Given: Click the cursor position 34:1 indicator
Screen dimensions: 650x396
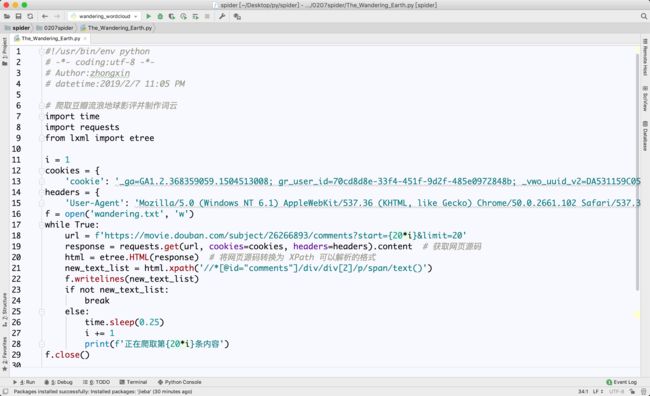Looking at the screenshot, I should [583, 391].
